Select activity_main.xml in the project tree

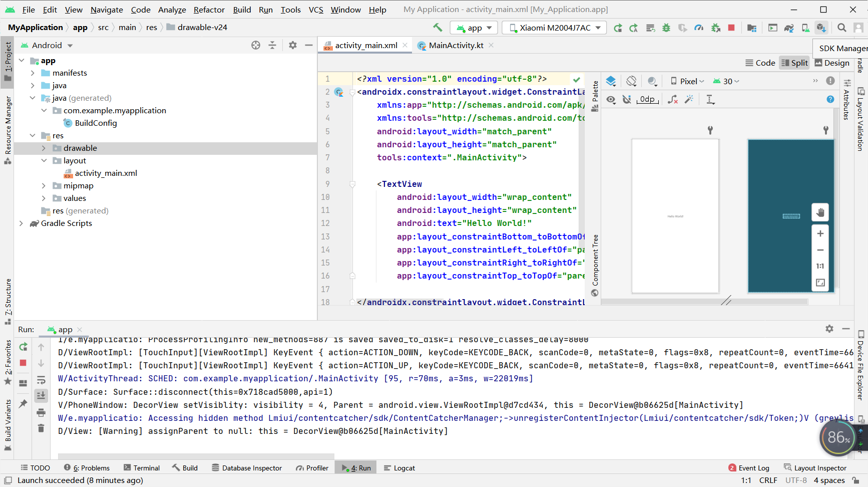(x=106, y=173)
